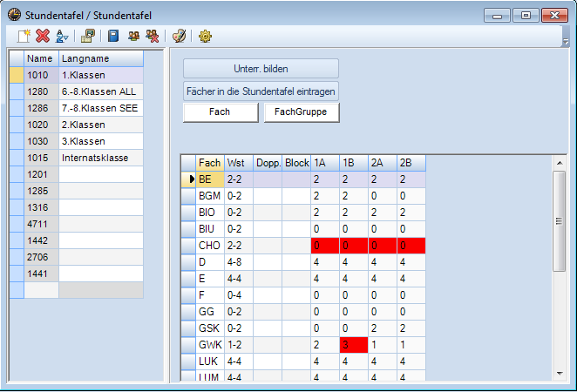Click the Internatsklasse entry in list
The width and height of the screenshot is (577, 392).
tap(99, 158)
